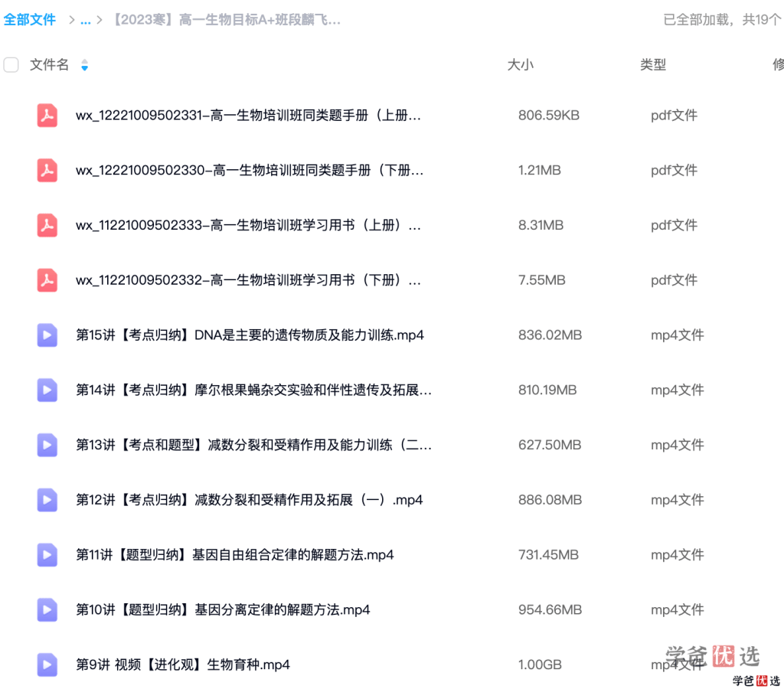Click video icon of 第15讲 file
784x689 pixels.
(47, 335)
